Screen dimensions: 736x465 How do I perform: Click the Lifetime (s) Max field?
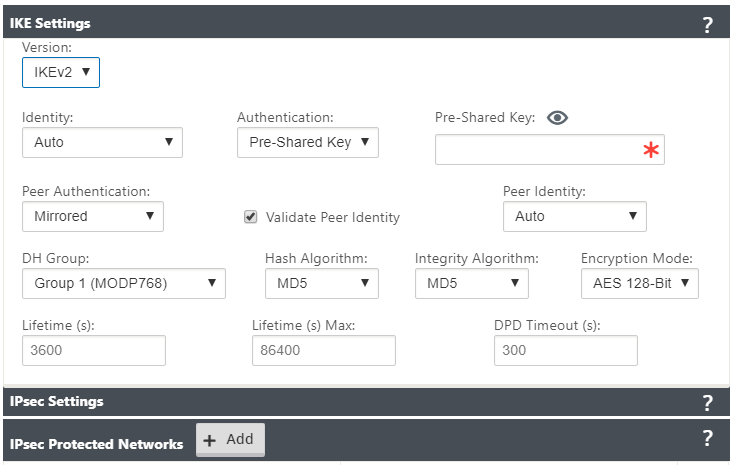[324, 351]
